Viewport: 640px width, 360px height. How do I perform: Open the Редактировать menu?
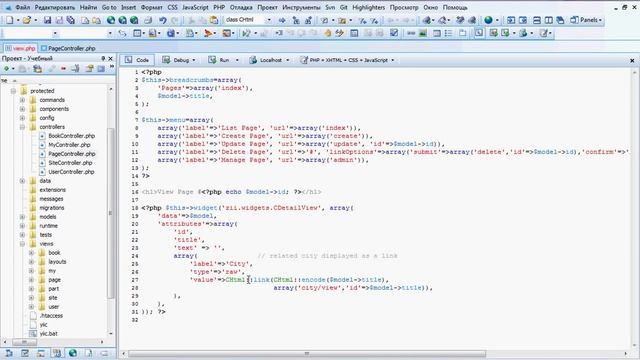pyautogui.click(x=55, y=7)
